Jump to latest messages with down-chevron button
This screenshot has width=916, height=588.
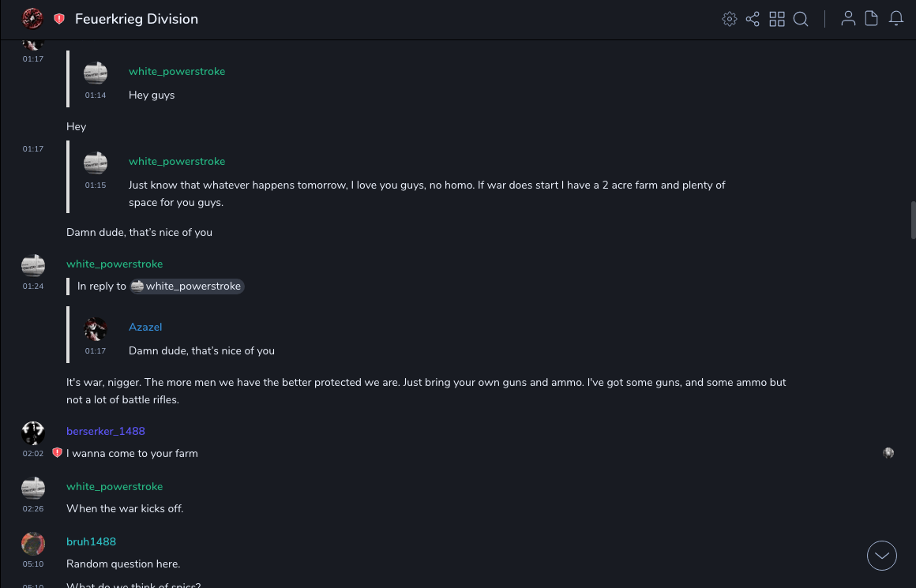click(x=882, y=556)
